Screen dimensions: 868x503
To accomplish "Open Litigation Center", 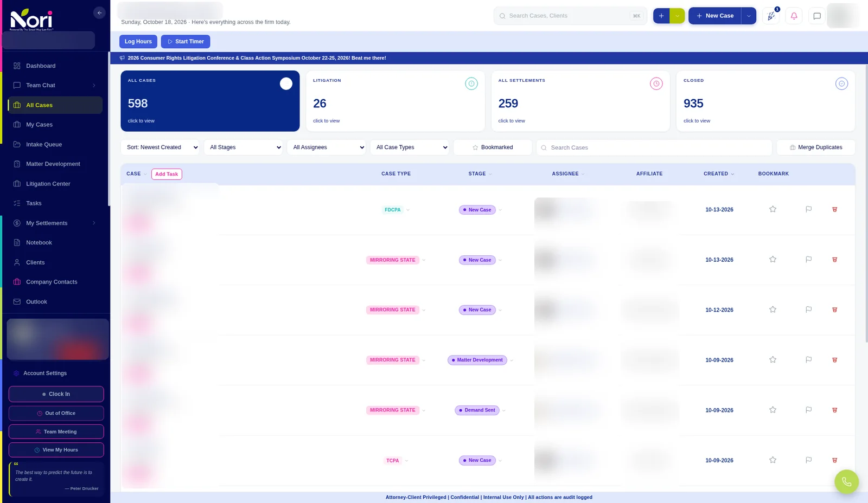I will coord(55,184).
